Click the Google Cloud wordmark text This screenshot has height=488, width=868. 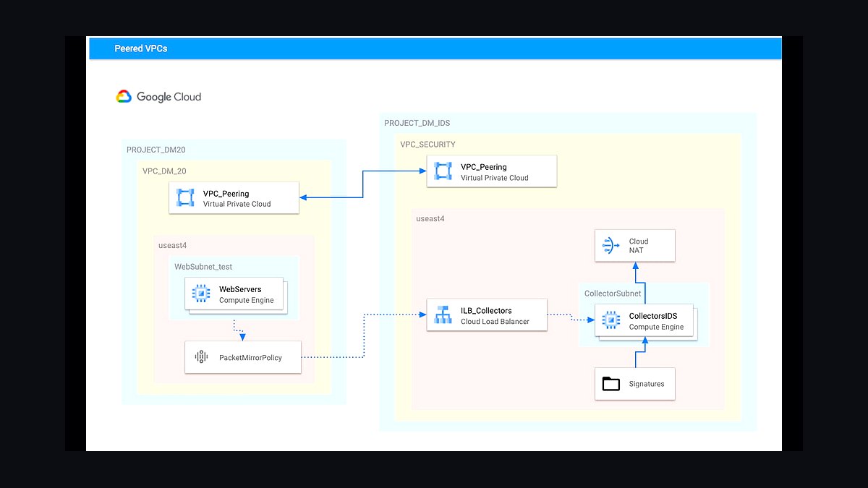point(169,97)
